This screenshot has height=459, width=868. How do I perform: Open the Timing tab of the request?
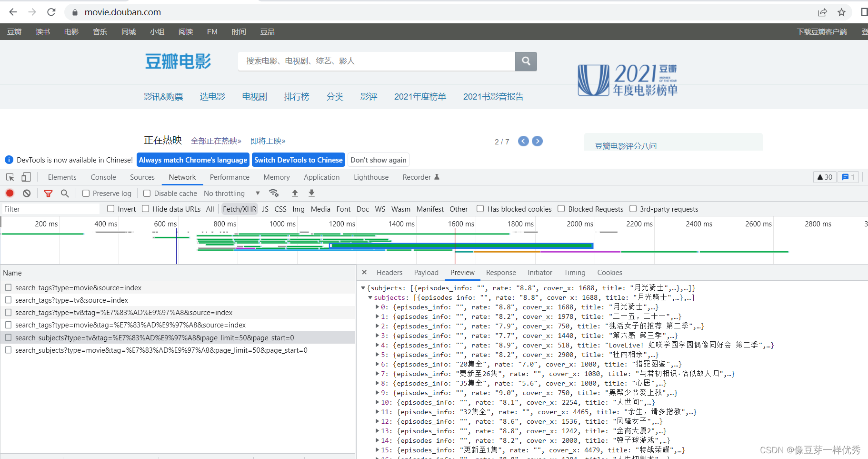coord(575,273)
